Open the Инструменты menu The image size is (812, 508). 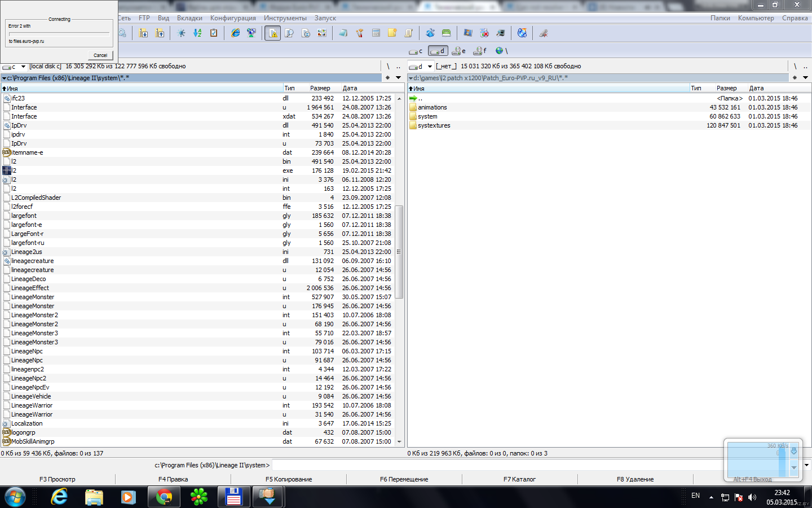[285, 18]
